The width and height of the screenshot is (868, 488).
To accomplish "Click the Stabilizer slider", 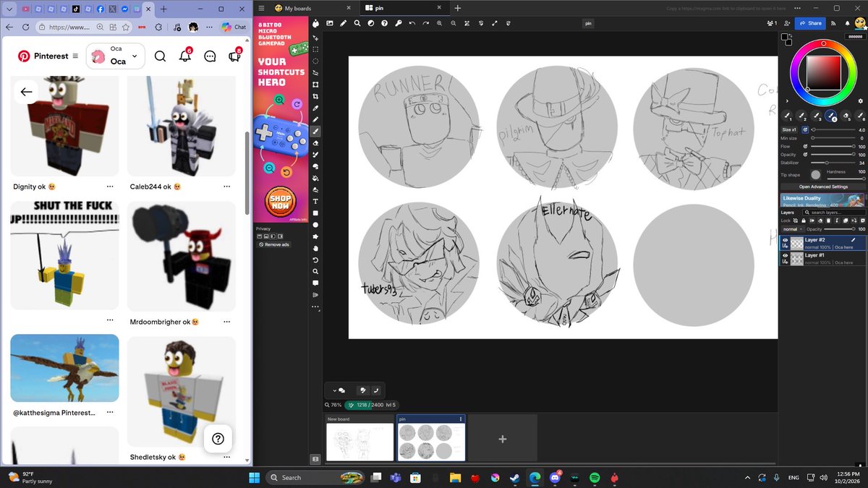I will [832, 163].
